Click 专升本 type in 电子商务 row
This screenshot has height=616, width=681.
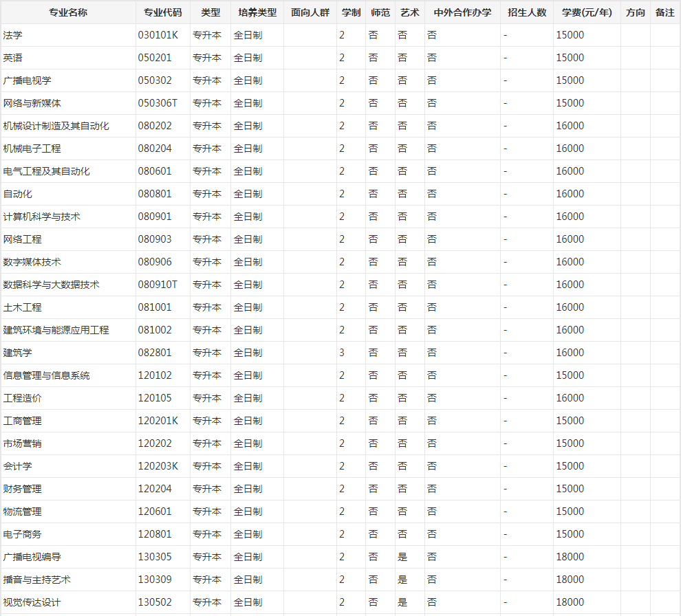[207, 534]
